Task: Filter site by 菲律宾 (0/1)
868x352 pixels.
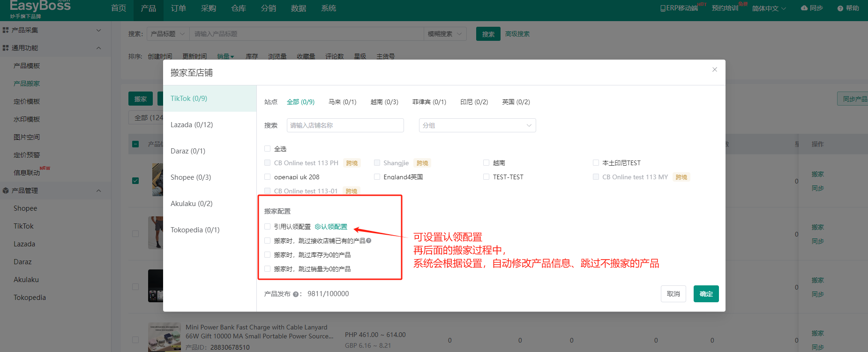Action: tap(429, 102)
